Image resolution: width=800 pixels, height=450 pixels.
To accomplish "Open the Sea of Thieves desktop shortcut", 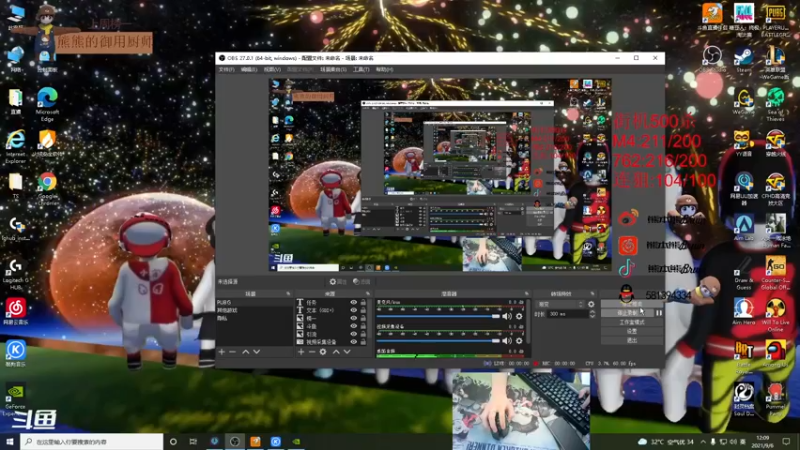I will pyautogui.click(x=775, y=104).
